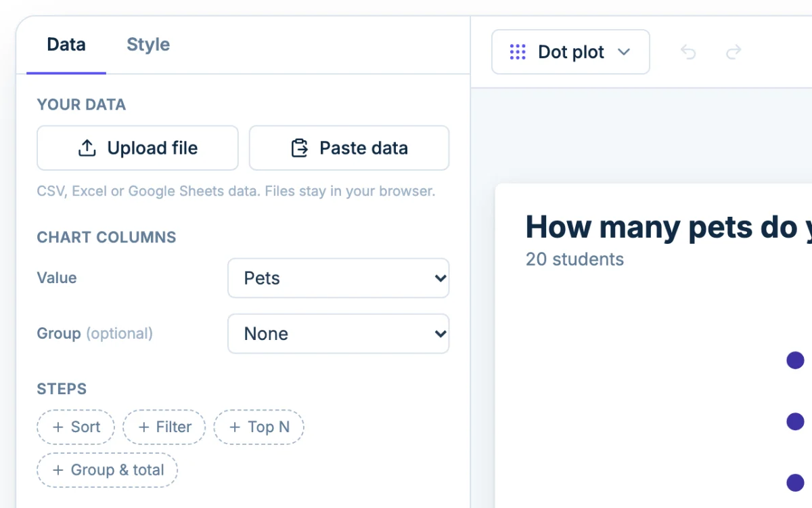Open the Dot plot chart type dropdown
The image size is (812, 508).
[570, 52]
